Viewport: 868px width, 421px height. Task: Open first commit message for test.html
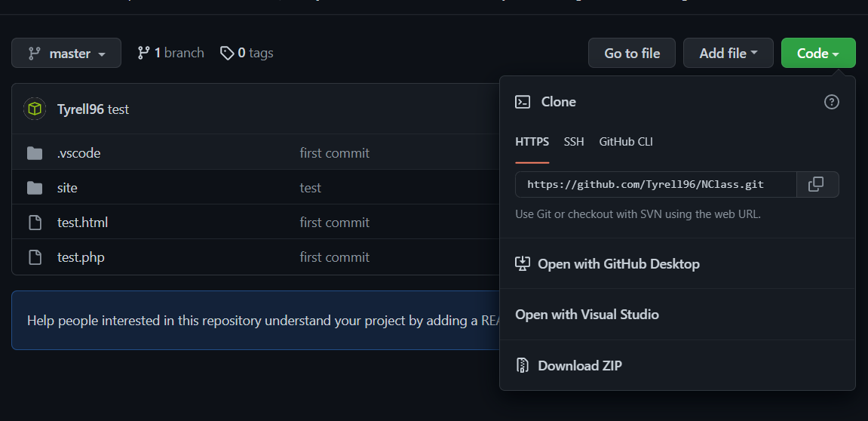coord(334,223)
